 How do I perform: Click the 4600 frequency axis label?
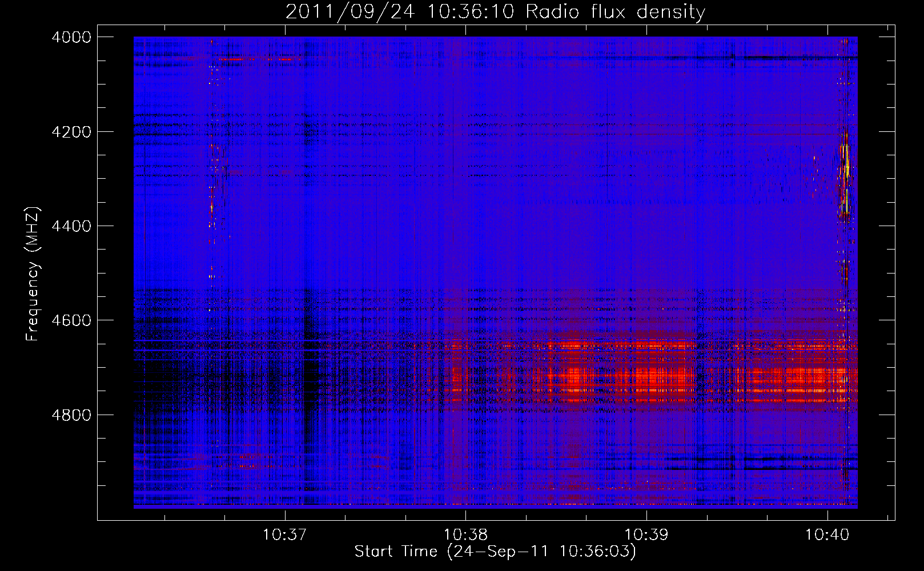click(71, 320)
